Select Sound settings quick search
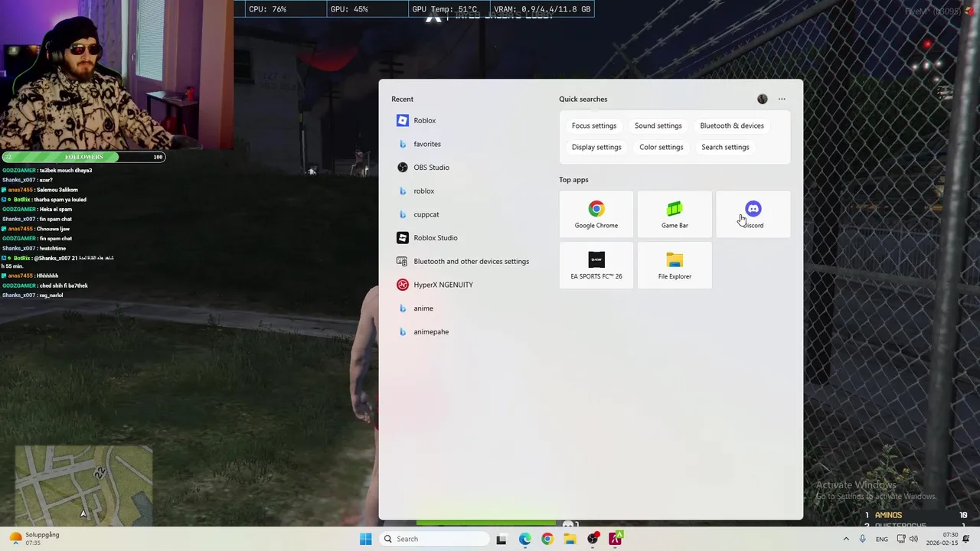Image resolution: width=980 pixels, height=551 pixels. point(658,126)
